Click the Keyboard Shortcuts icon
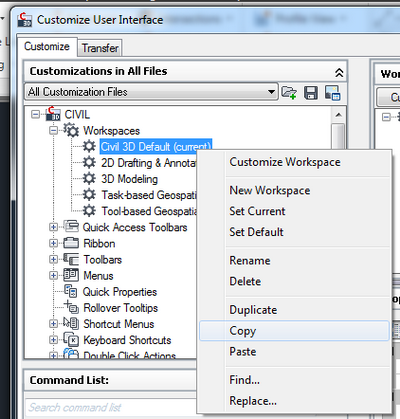The width and height of the screenshot is (400, 419). pos(71,340)
